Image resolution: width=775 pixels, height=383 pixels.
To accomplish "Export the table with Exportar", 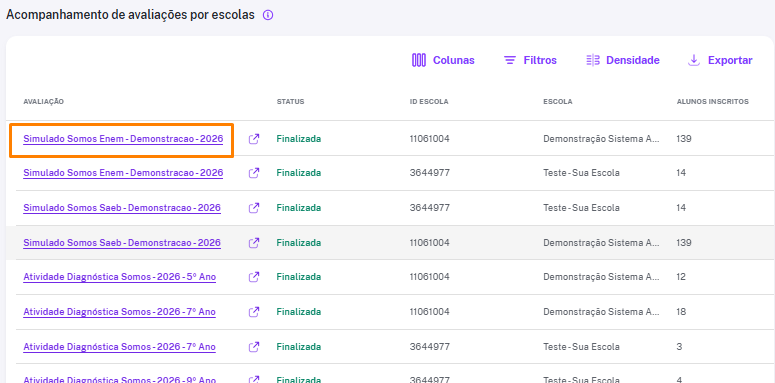I will (720, 60).
